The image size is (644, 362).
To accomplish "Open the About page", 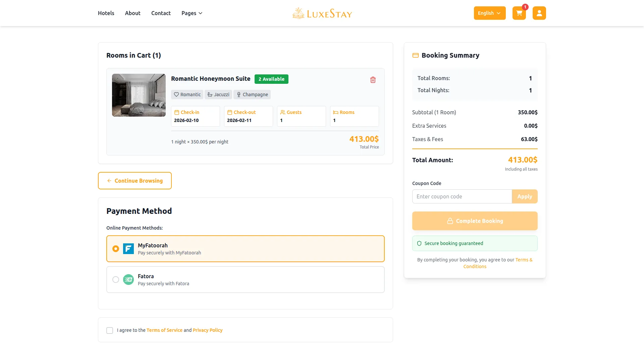I will pos(132,13).
